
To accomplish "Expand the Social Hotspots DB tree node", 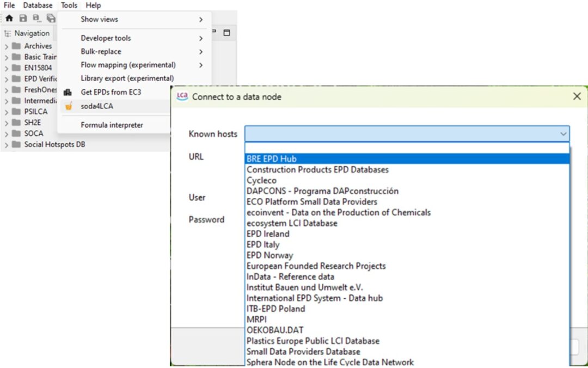I will 7,145.
